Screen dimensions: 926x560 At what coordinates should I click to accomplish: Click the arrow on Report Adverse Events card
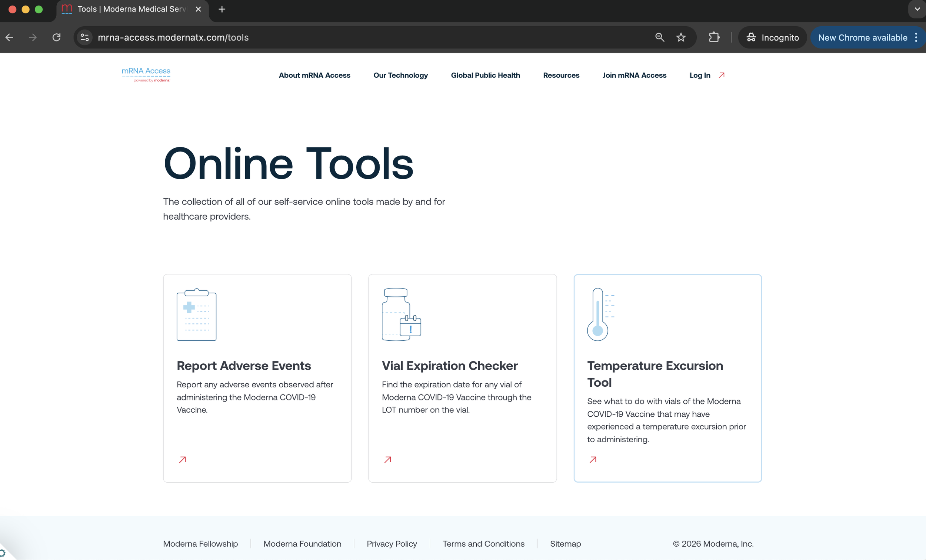183,460
